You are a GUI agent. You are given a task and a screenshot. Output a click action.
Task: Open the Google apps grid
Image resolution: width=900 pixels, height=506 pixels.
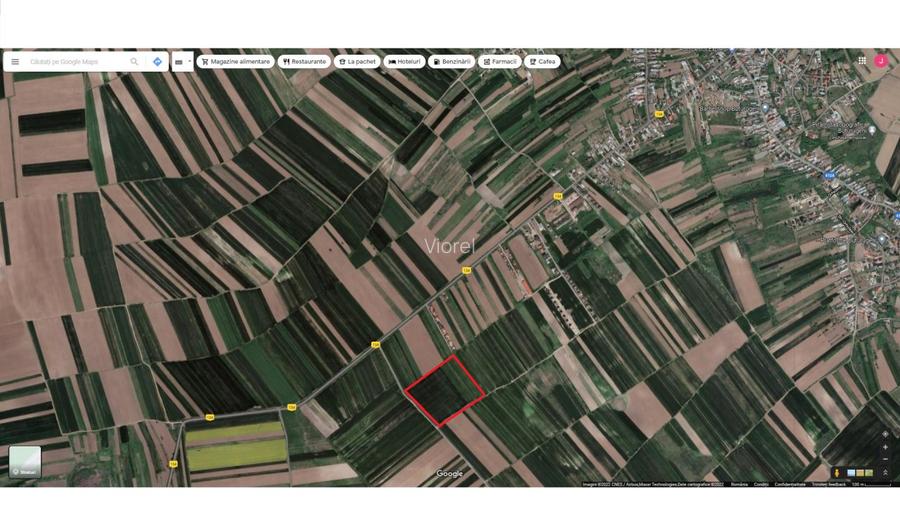point(862,61)
